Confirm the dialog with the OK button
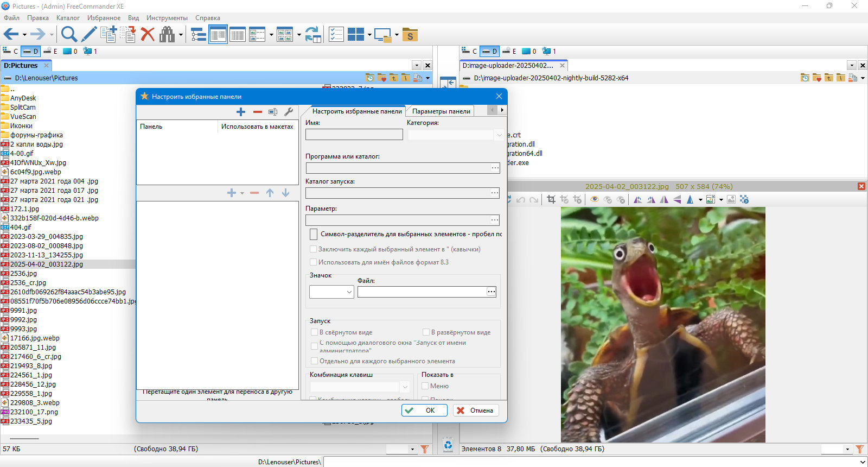The image size is (868, 467). coord(424,411)
